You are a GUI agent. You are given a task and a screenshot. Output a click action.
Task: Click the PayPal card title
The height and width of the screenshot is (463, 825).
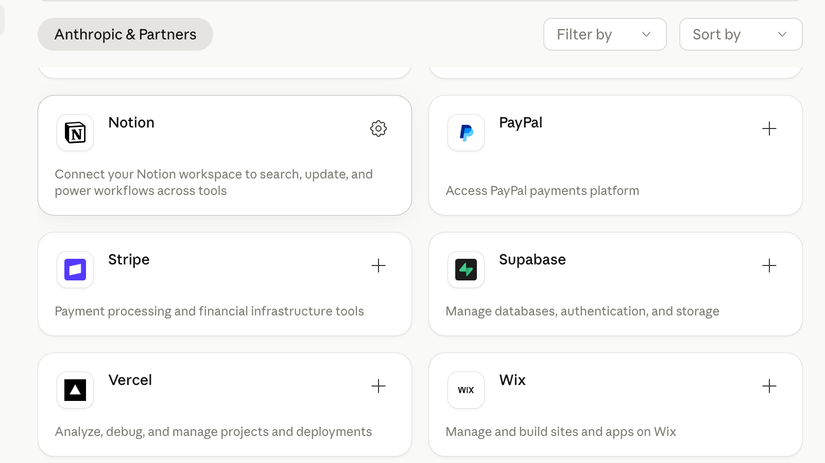(x=520, y=123)
